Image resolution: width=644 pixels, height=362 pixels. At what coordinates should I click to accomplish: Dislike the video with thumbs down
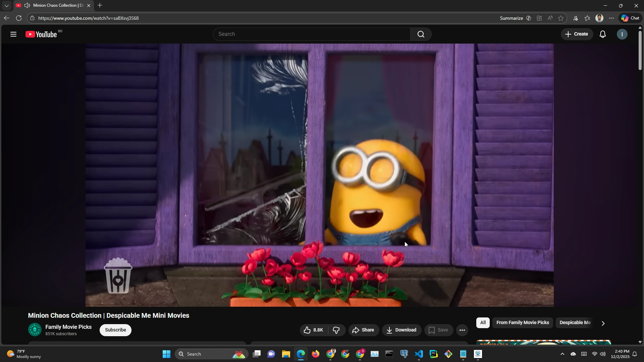pyautogui.click(x=336, y=330)
